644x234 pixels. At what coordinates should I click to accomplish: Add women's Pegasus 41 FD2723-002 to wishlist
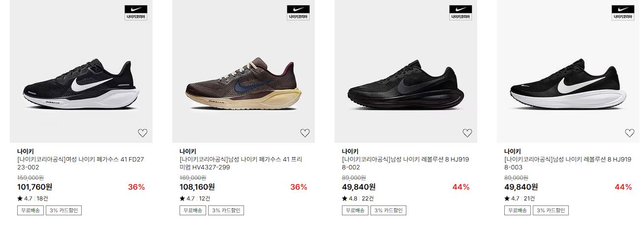(x=142, y=133)
